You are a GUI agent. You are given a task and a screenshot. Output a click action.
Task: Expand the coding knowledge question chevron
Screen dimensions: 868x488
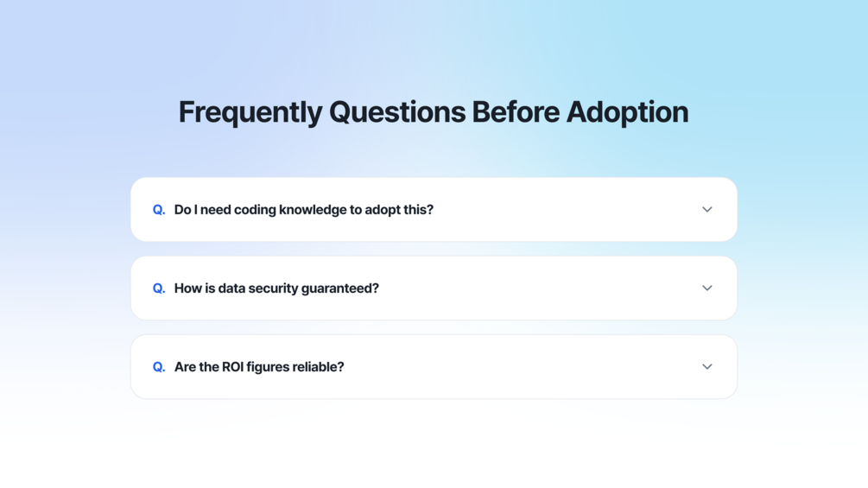pyautogui.click(x=706, y=210)
